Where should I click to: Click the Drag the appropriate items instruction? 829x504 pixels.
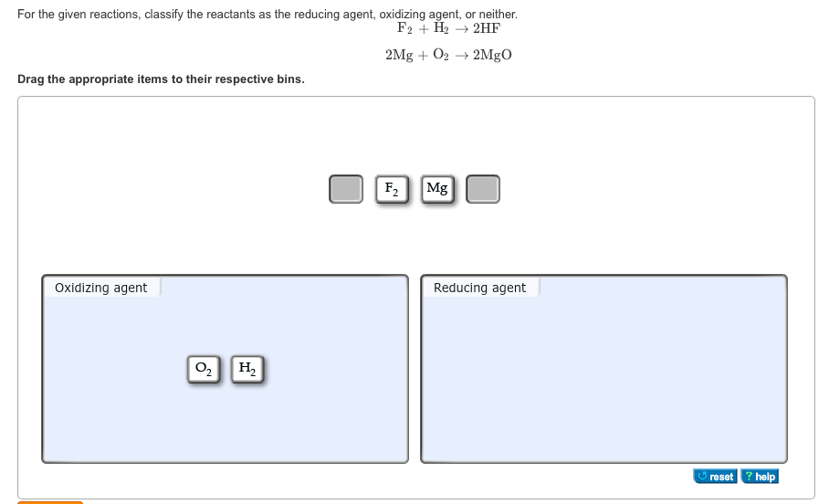pos(162,79)
